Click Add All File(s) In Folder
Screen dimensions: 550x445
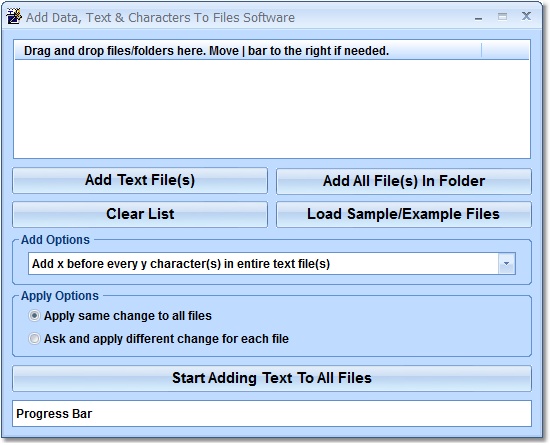click(x=404, y=181)
